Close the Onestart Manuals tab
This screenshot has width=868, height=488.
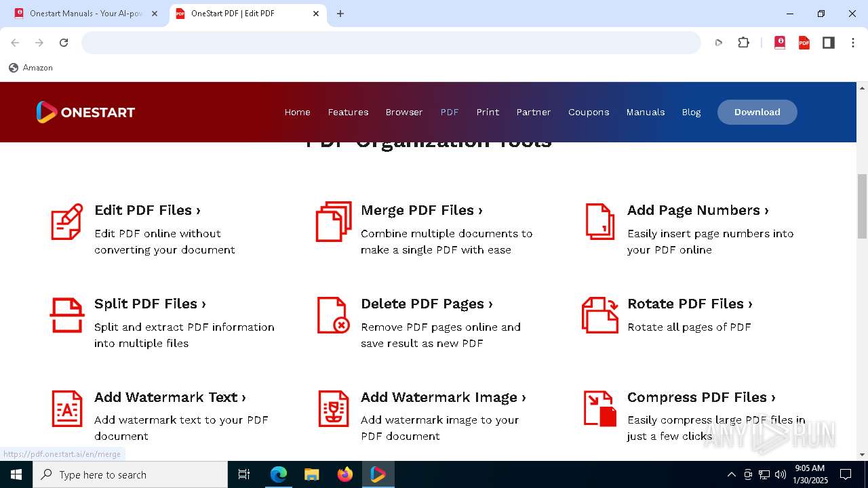155,14
